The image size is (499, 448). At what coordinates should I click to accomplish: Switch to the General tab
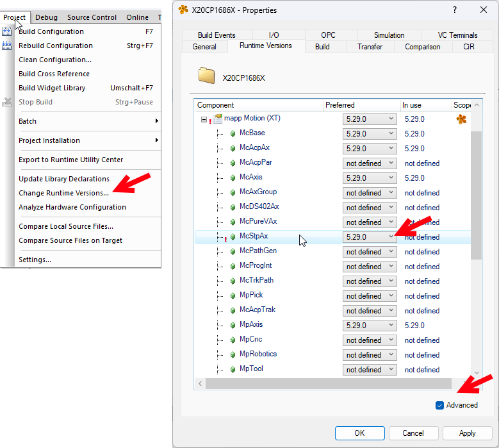(204, 47)
